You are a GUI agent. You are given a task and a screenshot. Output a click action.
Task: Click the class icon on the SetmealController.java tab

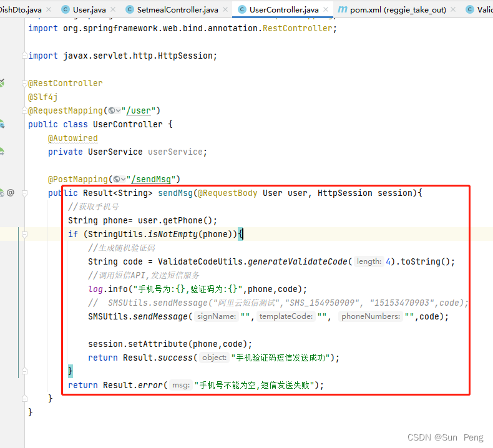[130, 10]
